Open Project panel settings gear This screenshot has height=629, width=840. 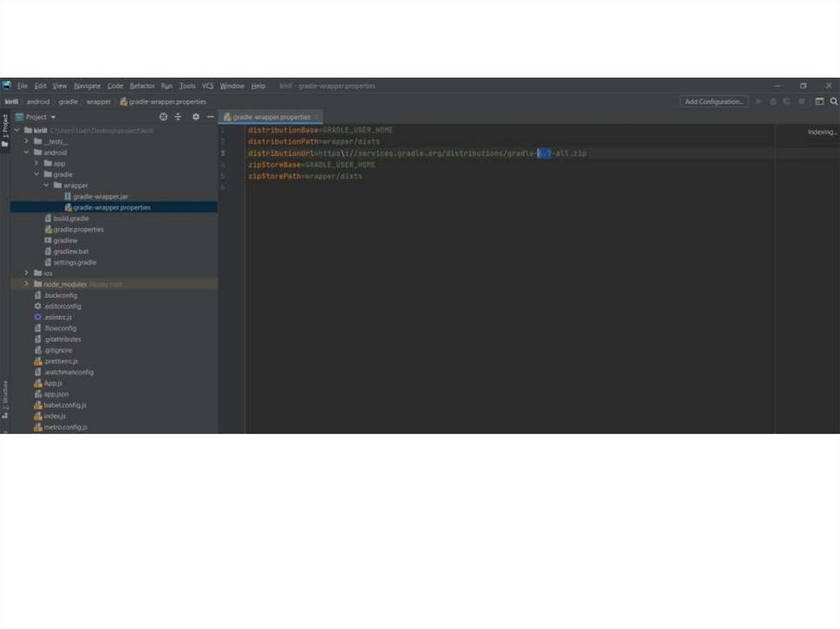click(x=195, y=117)
